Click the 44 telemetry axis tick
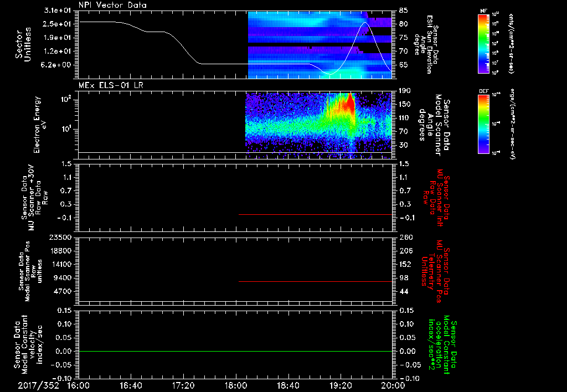Screen dimensions: 567x392 [404, 291]
